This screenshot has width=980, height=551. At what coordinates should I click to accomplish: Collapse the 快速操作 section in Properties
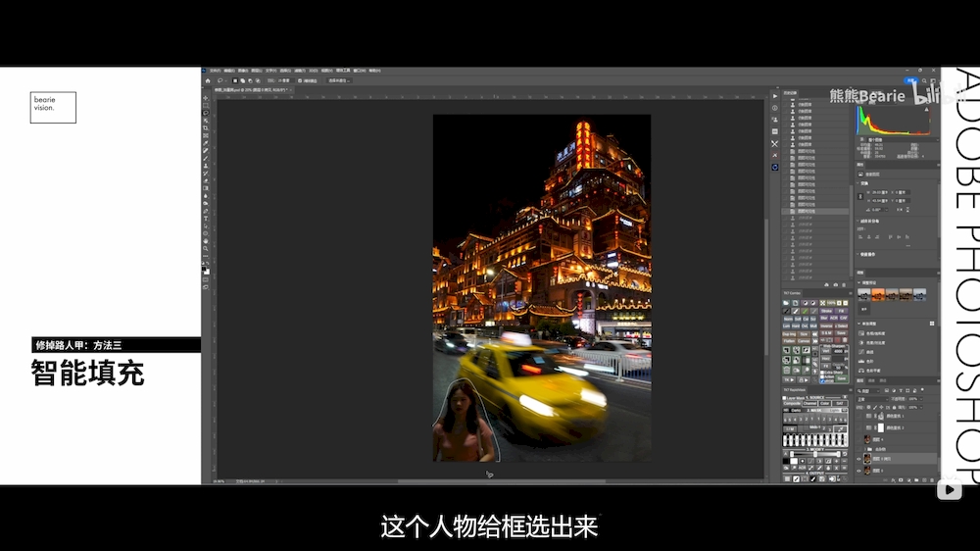coord(857,254)
